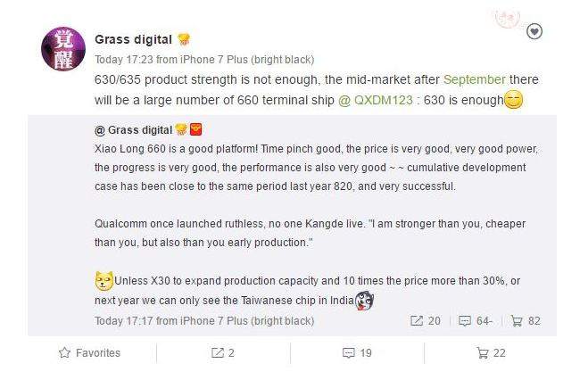
Task: Follow the September keyword link
Action: [x=474, y=79]
